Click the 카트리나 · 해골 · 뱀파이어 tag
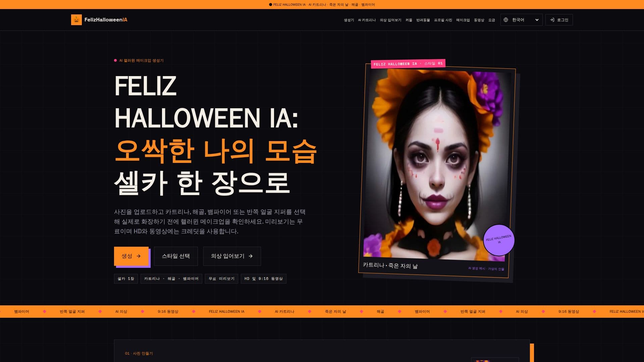Image resolution: width=644 pixels, height=362 pixels. (x=171, y=279)
